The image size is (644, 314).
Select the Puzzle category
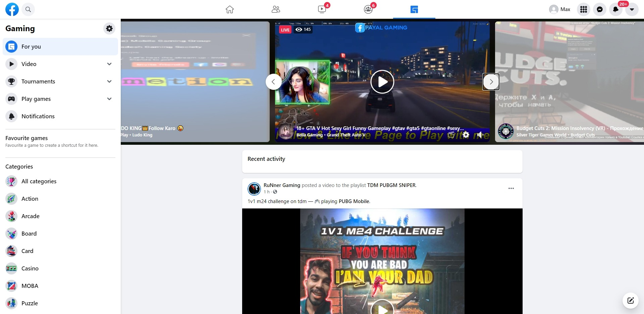[x=60, y=303]
